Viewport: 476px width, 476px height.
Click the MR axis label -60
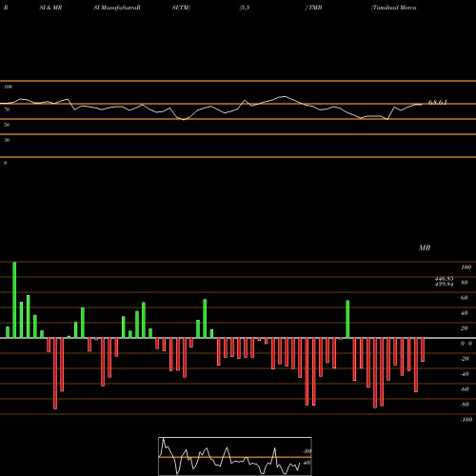tap(465, 389)
